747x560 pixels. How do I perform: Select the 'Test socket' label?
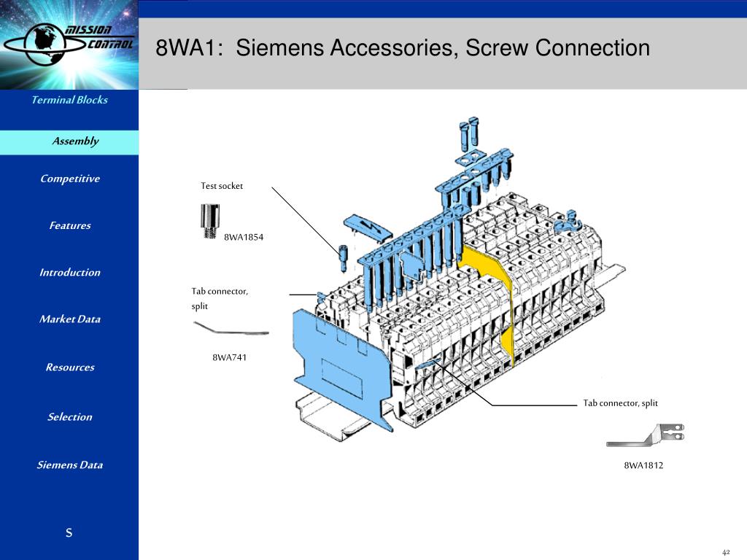222,186
